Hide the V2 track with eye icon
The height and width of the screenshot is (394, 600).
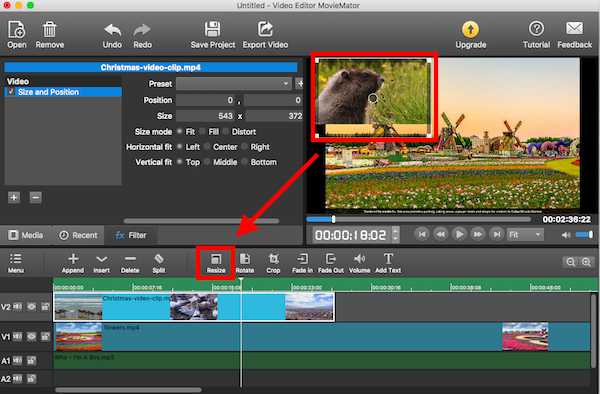pos(31,307)
